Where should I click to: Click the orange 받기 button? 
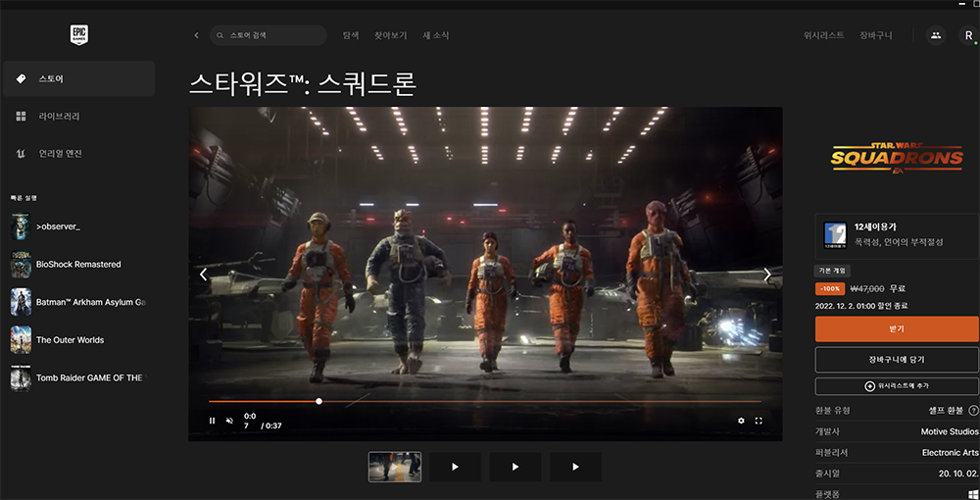[897, 328]
